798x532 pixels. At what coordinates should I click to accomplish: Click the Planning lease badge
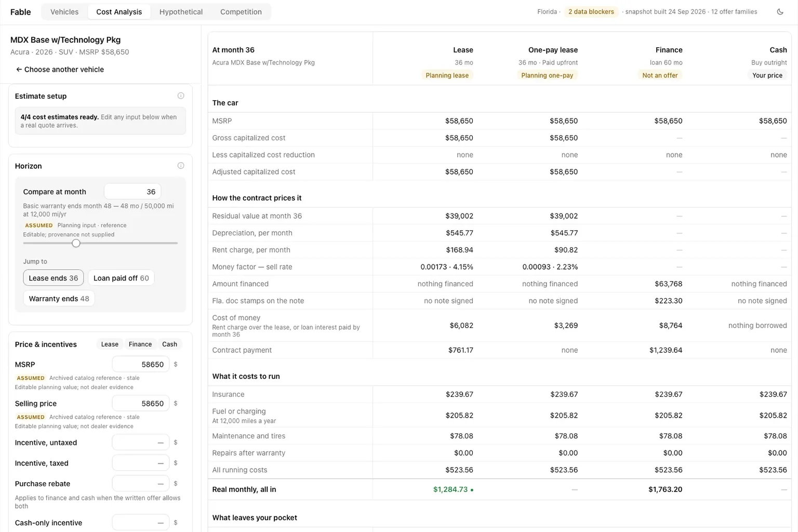tap(447, 75)
